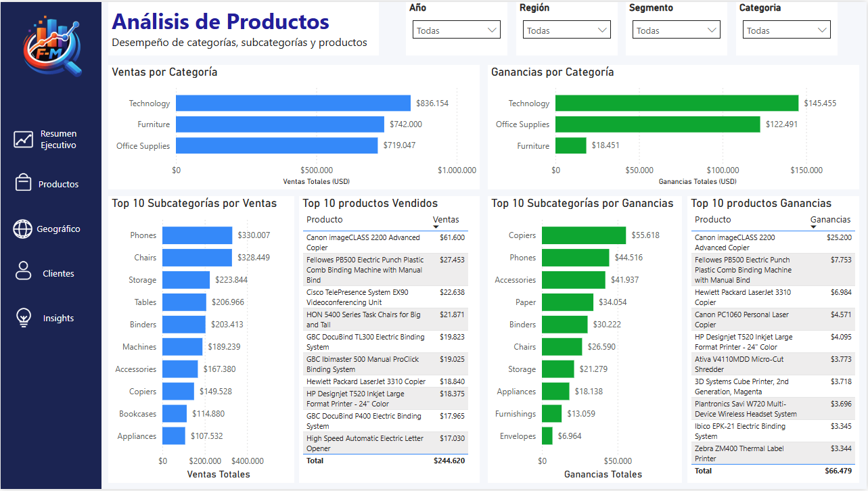Select Paper profit bar $34.054
868x491 pixels.
tap(568, 302)
